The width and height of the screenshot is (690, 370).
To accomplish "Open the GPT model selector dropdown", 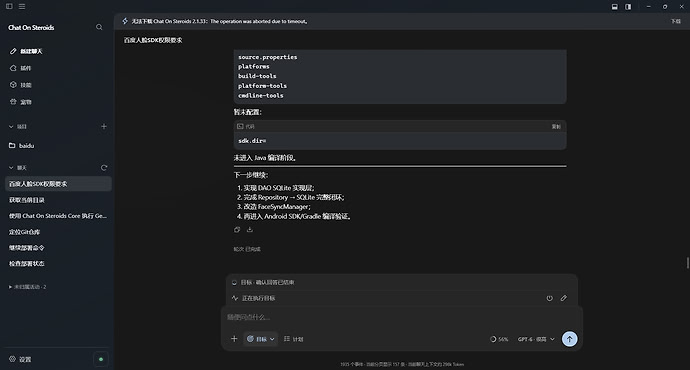I will (x=536, y=339).
